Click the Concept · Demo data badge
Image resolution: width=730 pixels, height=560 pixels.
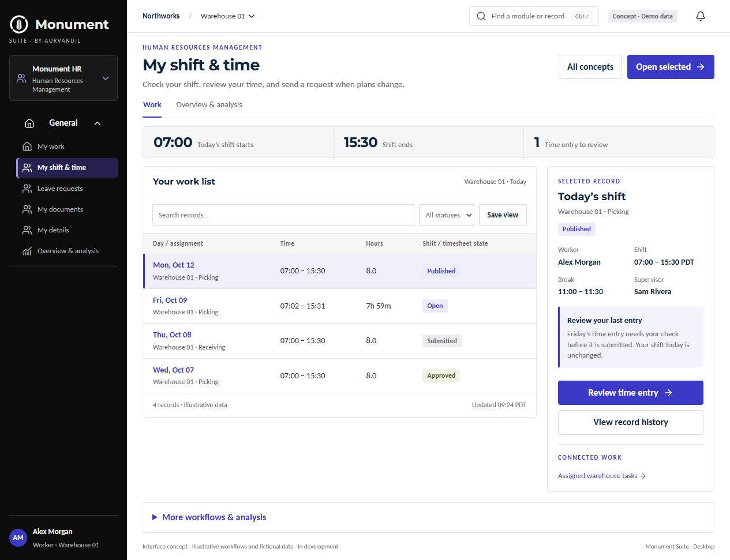pos(642,16)
